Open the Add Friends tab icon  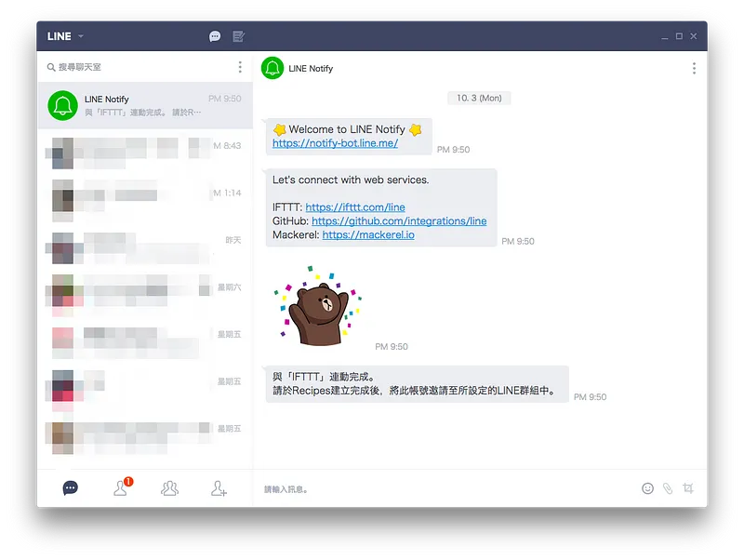219,487
